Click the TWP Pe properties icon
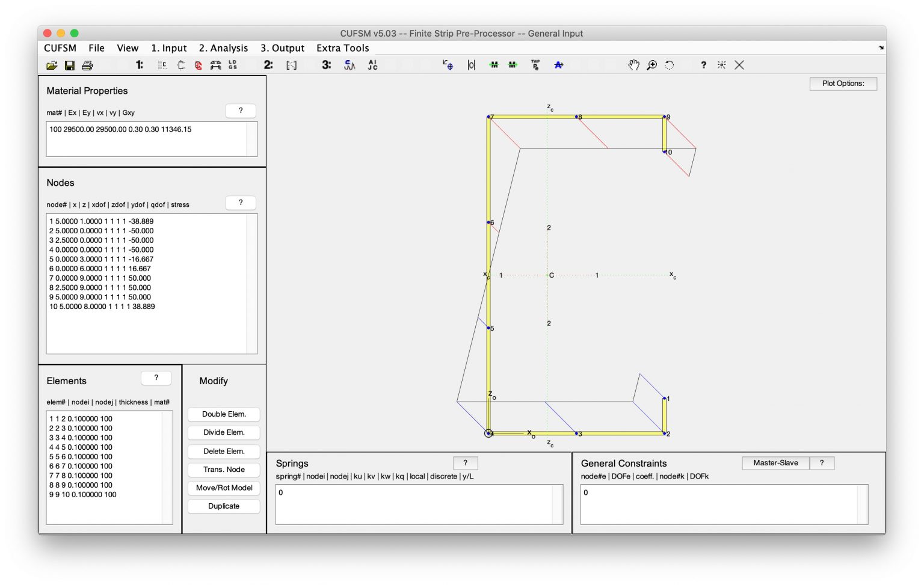Viewport: 924px width, 585px height. point(535,65)
